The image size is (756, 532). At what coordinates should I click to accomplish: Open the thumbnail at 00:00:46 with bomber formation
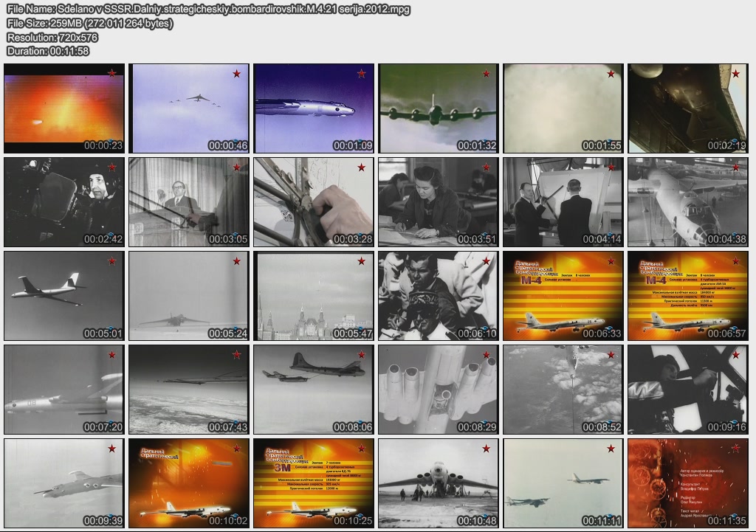189,108
